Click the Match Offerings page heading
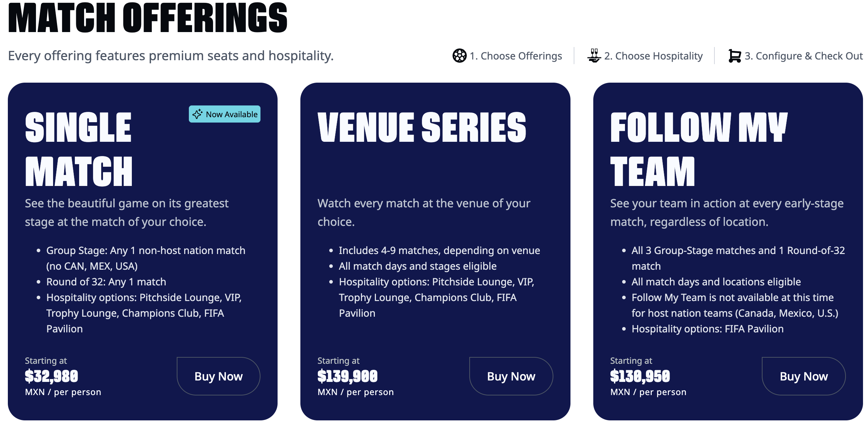Viewport: 868px width, 430px height. pos(148,18)
